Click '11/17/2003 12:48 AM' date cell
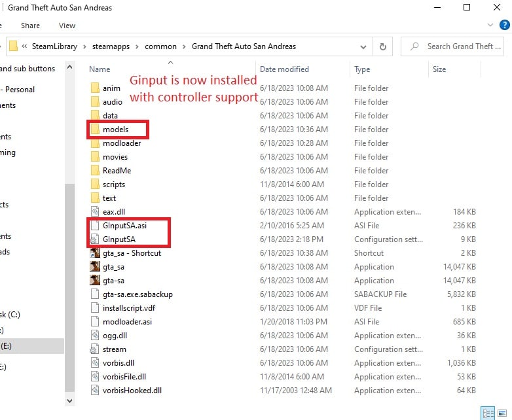The image size is (512, 420). [x=296, y=391]
